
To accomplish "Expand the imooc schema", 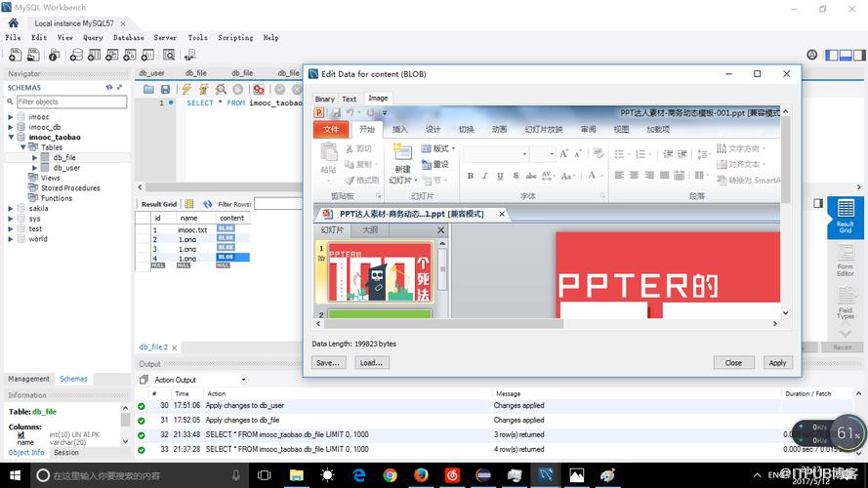I will point(10,117).
